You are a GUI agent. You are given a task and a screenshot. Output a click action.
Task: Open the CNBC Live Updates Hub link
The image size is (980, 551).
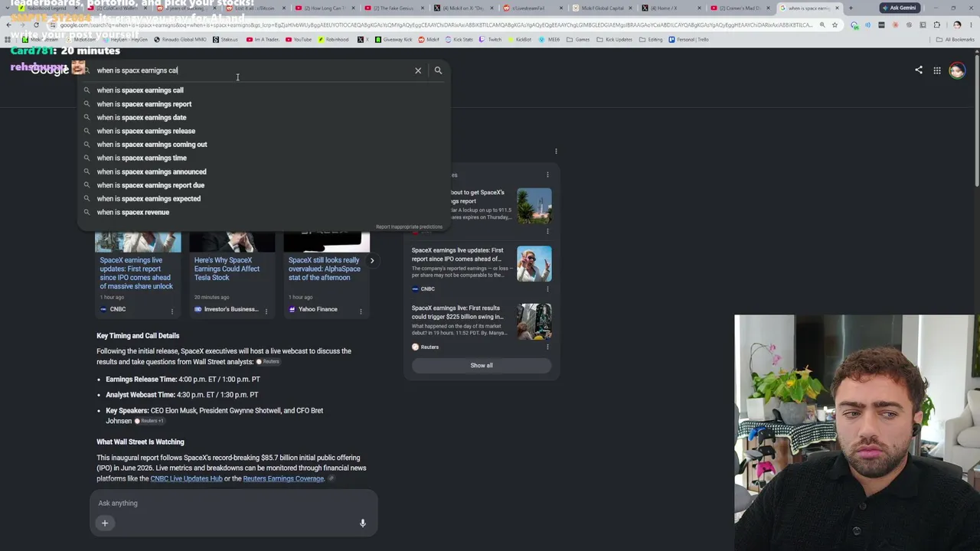[x=186, y=479]
